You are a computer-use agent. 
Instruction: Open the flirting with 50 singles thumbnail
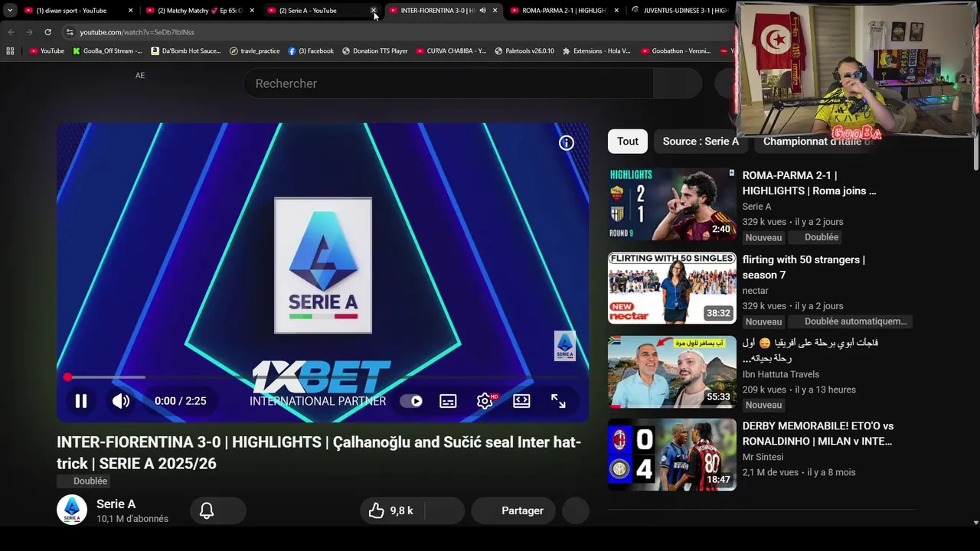(x=671, y=289)
